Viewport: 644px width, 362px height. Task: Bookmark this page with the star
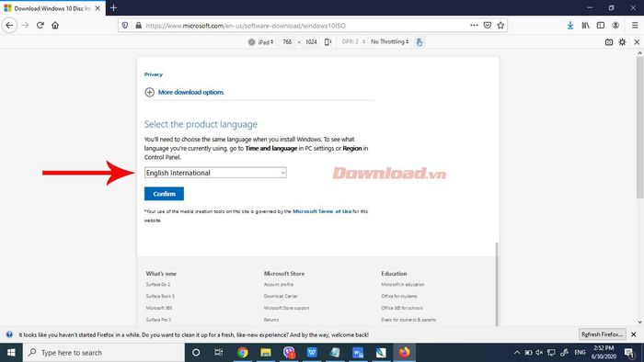click(500, 26)
